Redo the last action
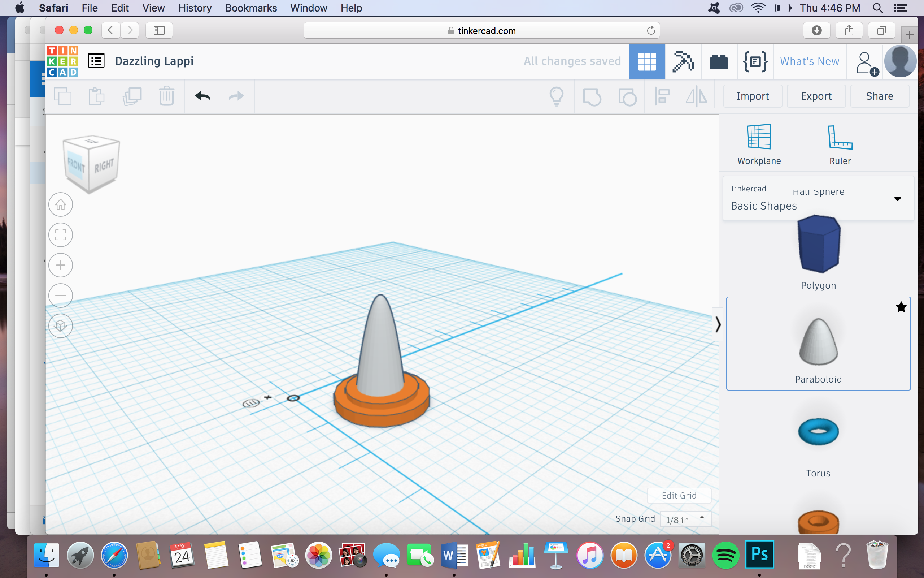The height and width of the screenshot is (578, 924). coord(236,96)
